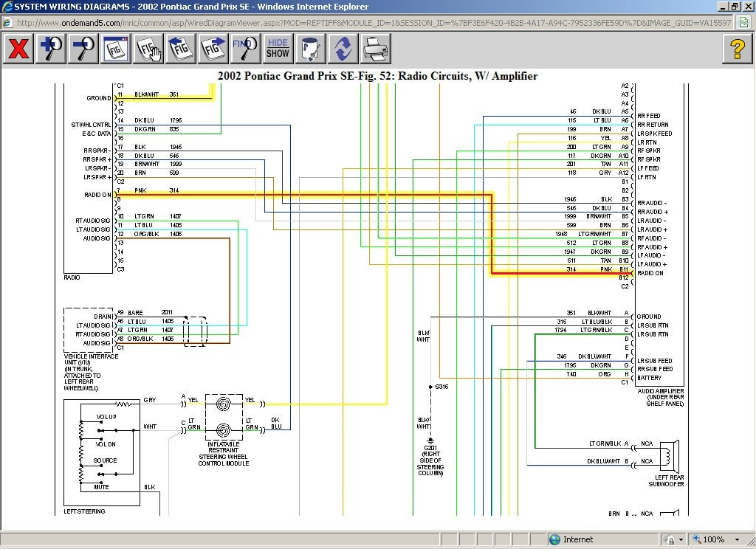
Task: Click the refresh arrows icon
Action: [343, 48]
